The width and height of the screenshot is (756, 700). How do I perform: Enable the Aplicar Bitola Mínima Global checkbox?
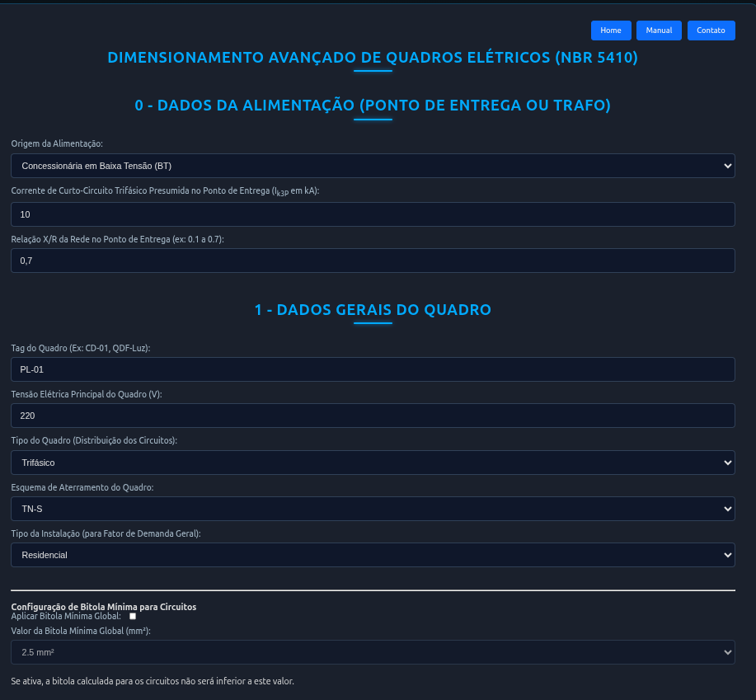tap(132, 616)
